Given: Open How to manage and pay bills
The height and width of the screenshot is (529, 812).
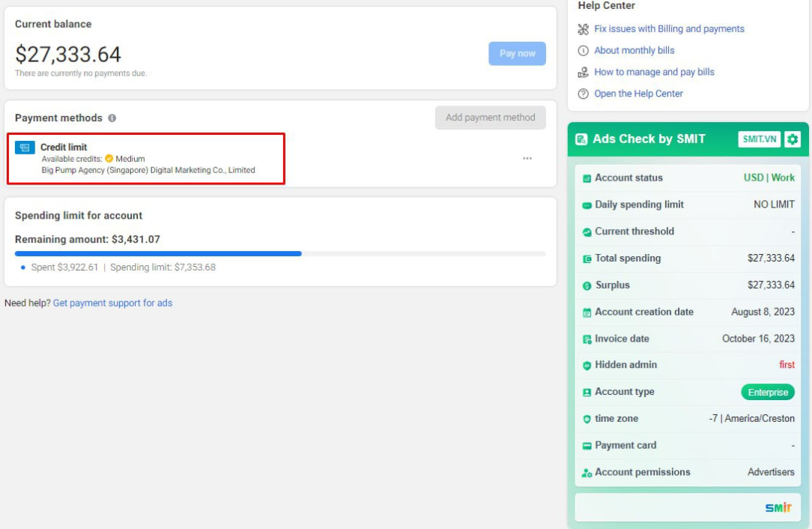Looking at the screenshot, I should [x=654, y=72].
